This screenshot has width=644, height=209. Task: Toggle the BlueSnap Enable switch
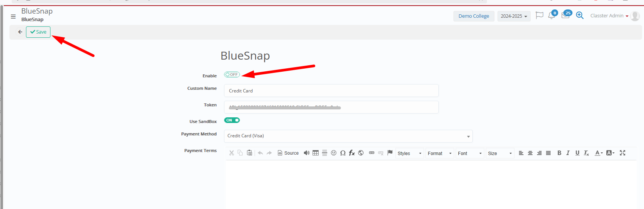tap(232, 75)
